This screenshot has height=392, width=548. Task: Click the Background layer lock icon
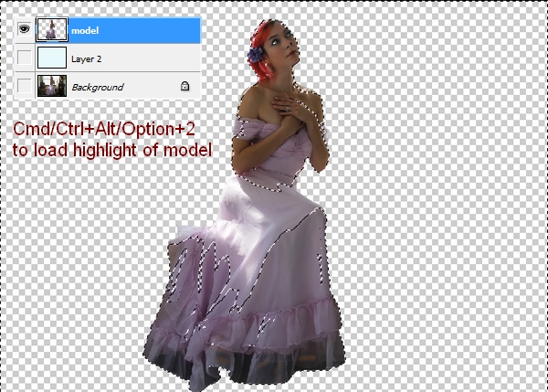click(x=185, y=86)
